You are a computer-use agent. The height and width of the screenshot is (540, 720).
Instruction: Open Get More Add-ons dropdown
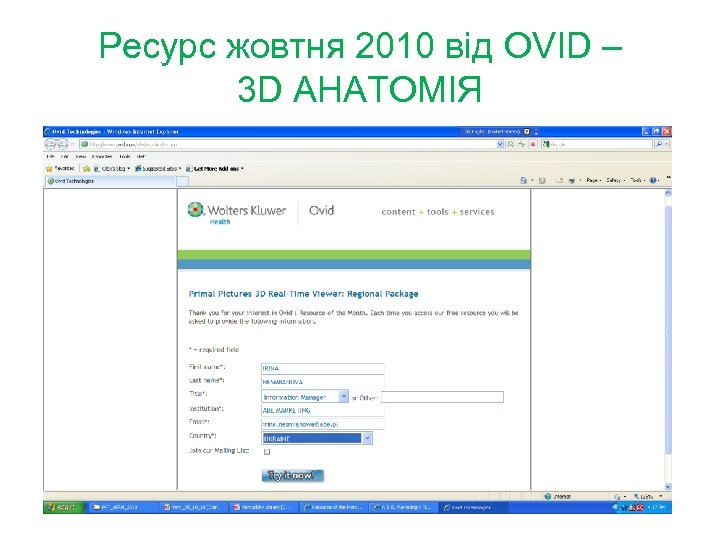click(x=215, y=169)
